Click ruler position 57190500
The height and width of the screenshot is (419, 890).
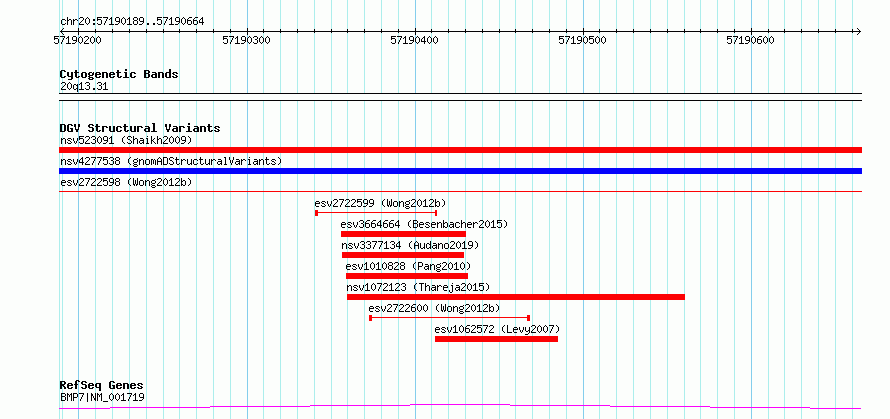(583, 40)
